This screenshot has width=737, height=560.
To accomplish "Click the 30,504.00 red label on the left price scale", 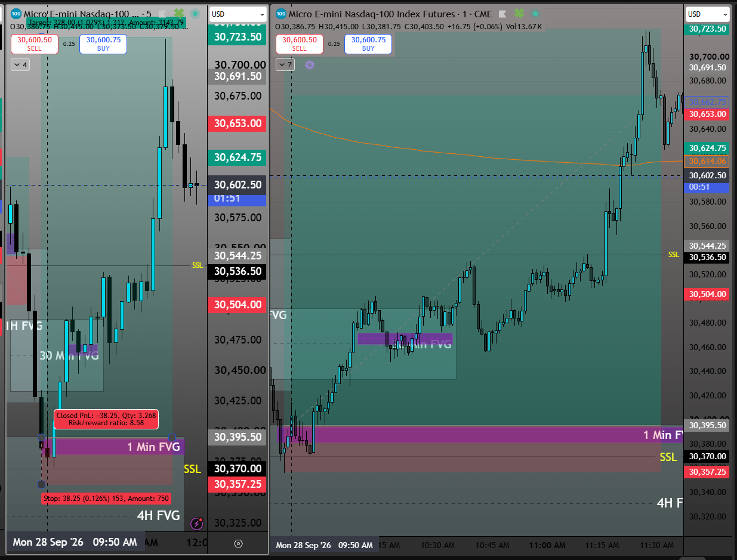I will point(238,305).
